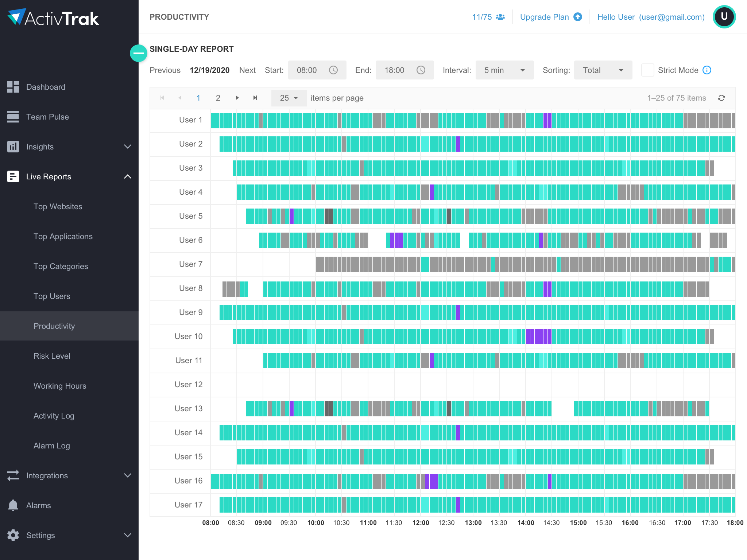
Task: Select Risk Level under Live Reports
Action: point(52,356)
